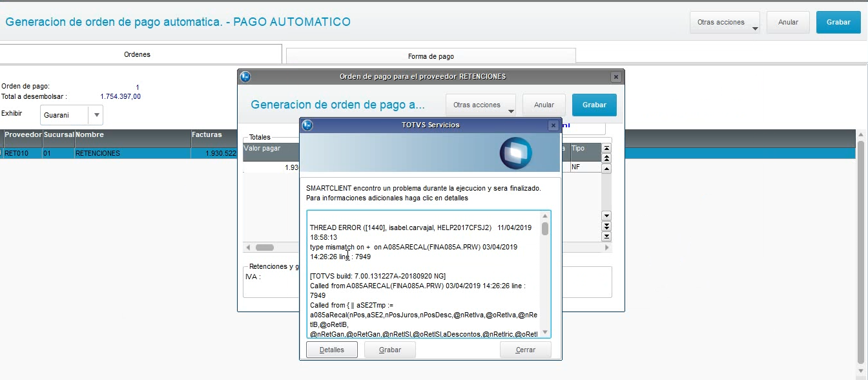Viewport: 868px width, 380px height.
Task: Click blue Grabar in the Orden de pago window
Action: click(594, 105)
